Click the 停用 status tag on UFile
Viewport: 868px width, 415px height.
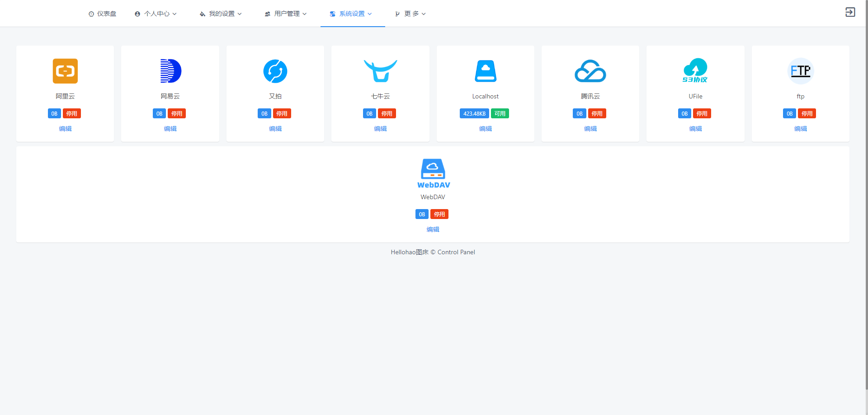pyautogui.click(x=702, y=113)
